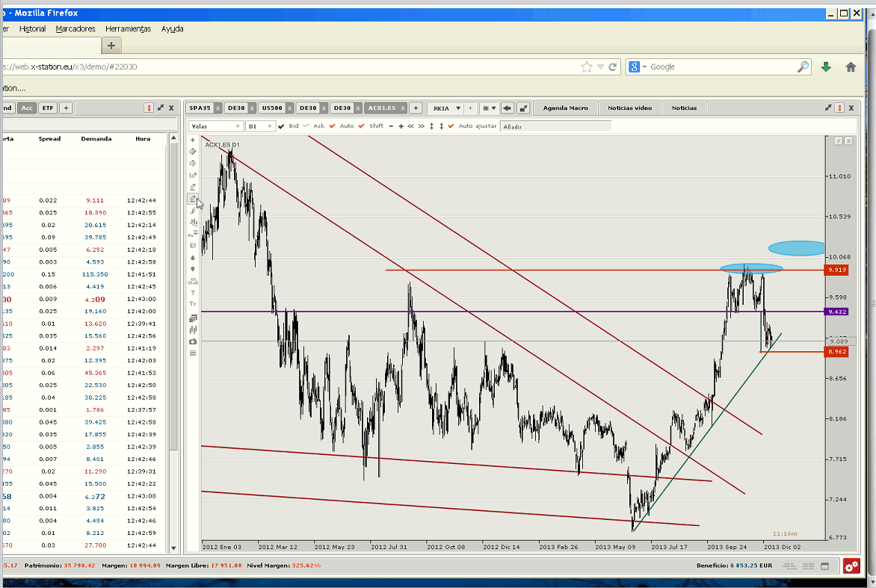This screenshot has width=876, height=588.
Task: Close the SPA35 chart tab
Action: coord(218,108)
